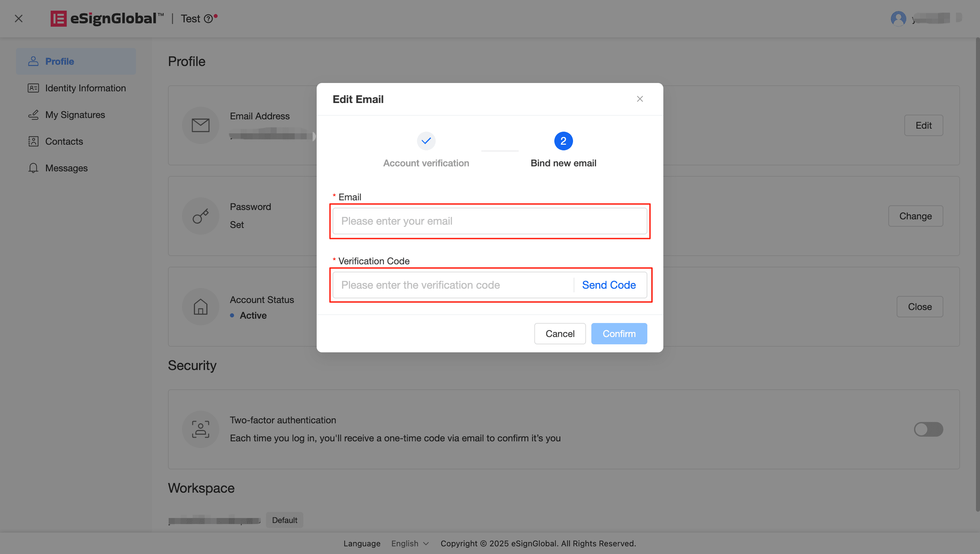Open Contacts in the sidebar
The height and width of the screenshot is (554, 980).
pyautogui.click(x=64, y=142)
